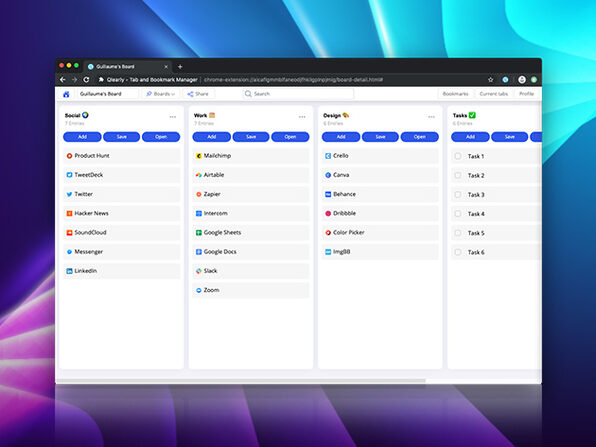This screenshot has width=596, height=447.
Task: Check the Task 3 checkbox
Action: 458,195
